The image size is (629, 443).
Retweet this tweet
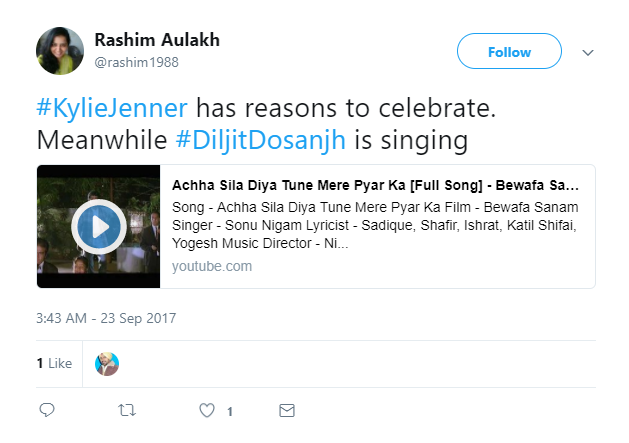(126, 410)
